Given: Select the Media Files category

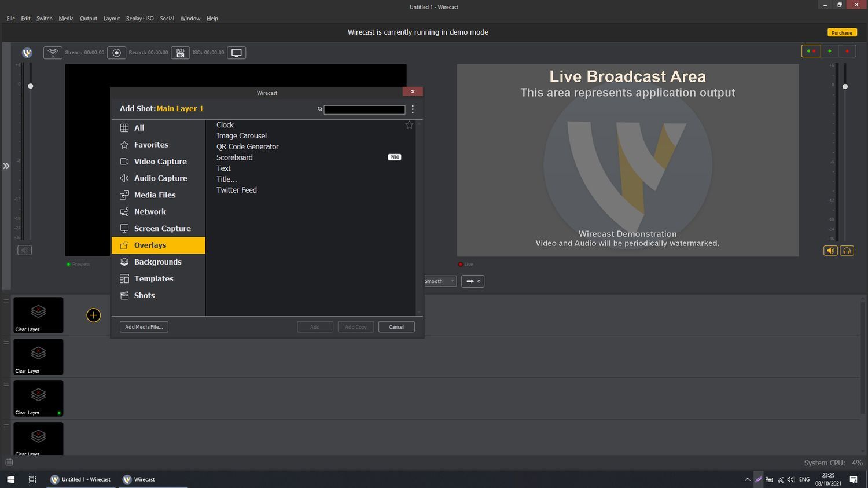Looking at the screenshot, I should tap(158, 195).
